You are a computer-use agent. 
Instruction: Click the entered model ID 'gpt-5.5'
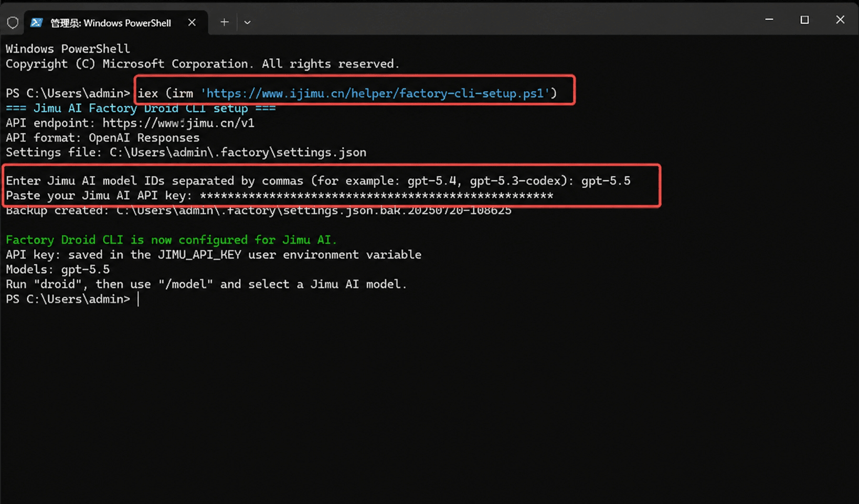point(606,181)
